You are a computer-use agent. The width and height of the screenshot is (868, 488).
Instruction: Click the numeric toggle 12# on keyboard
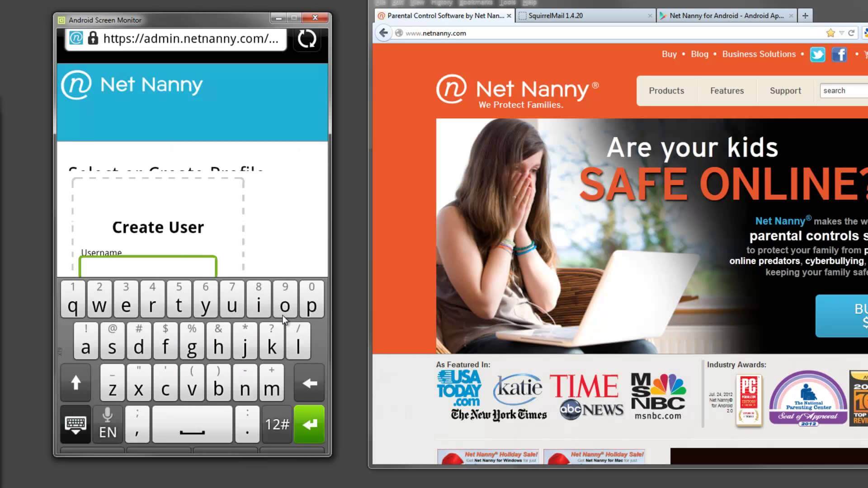pos(276,424)
